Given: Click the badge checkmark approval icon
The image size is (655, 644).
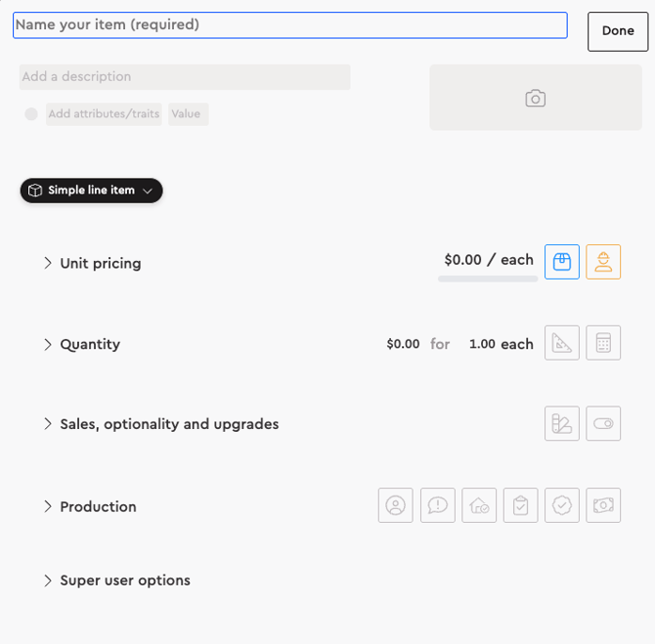Looking at the screenshot, I should 562,505.
